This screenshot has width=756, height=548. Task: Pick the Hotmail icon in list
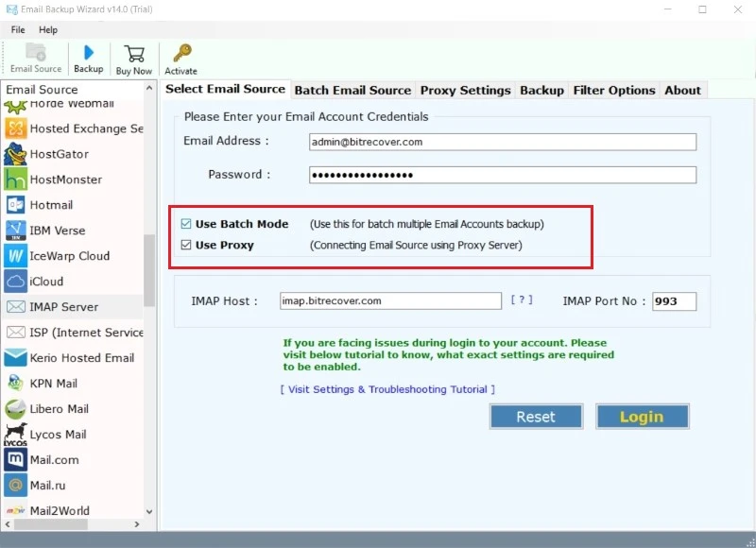[x=15, y=205]
